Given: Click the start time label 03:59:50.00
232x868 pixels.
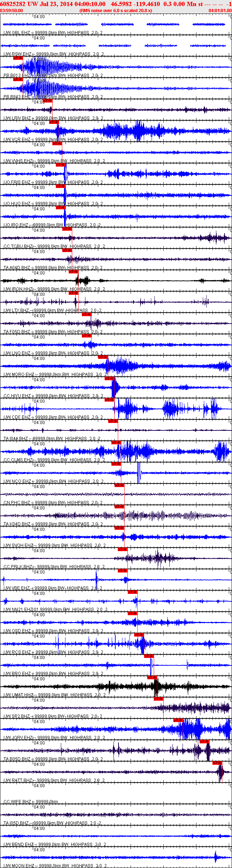Looking at the screenshot, I should coord(11,10).
